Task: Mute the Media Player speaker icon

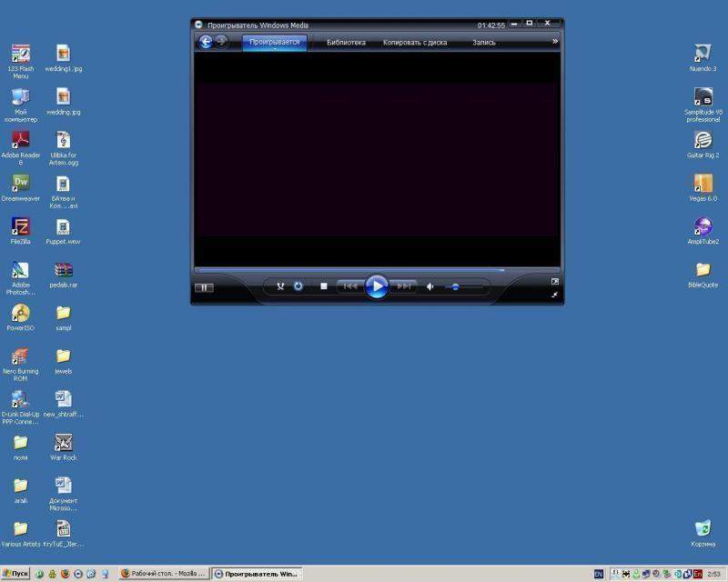Action: coord(430,286)
